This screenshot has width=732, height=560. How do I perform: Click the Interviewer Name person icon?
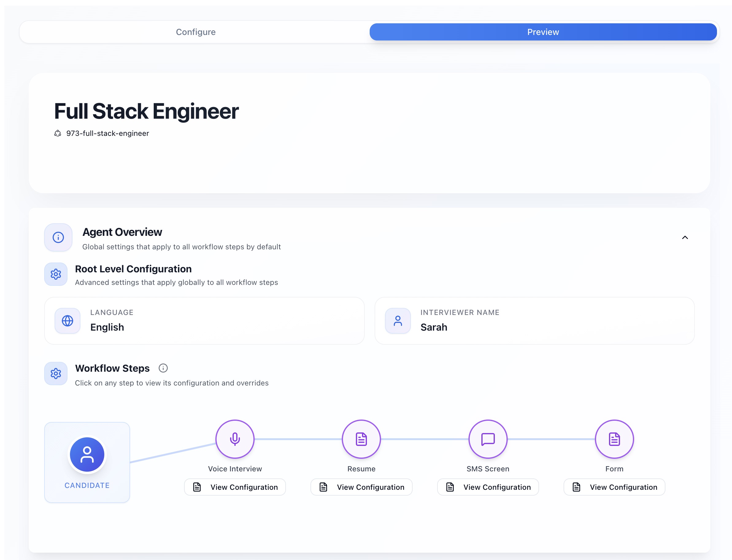(x=398, y=321)
